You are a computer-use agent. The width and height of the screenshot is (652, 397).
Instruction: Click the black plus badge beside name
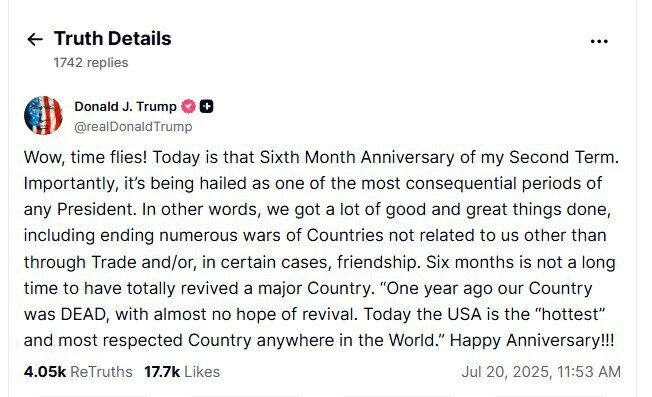pos(207,106)
